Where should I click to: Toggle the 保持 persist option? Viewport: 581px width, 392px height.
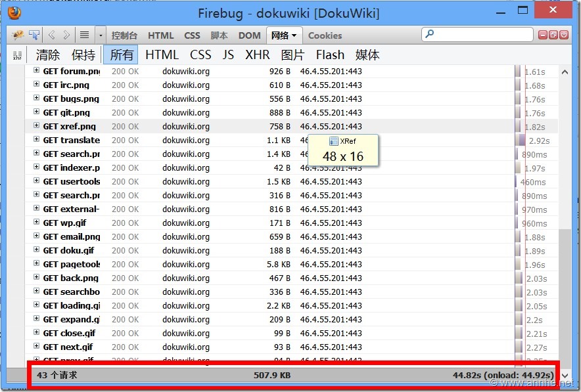point(83,55)
